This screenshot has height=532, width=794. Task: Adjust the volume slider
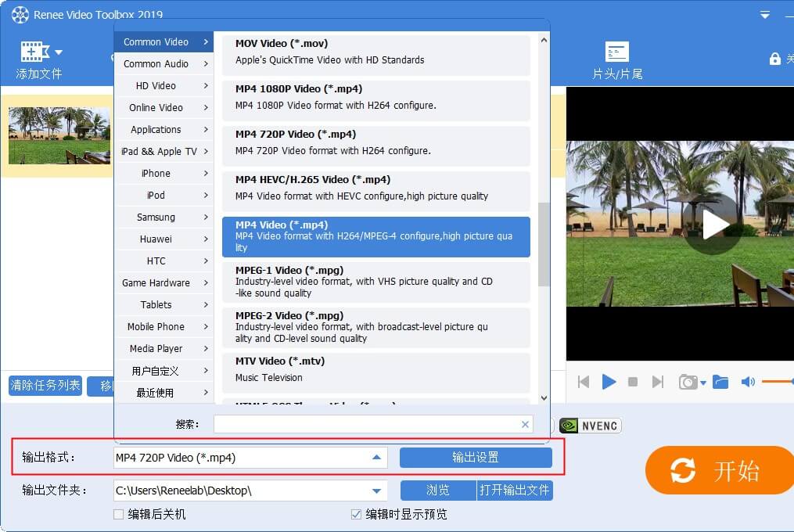tap(778, 382)
